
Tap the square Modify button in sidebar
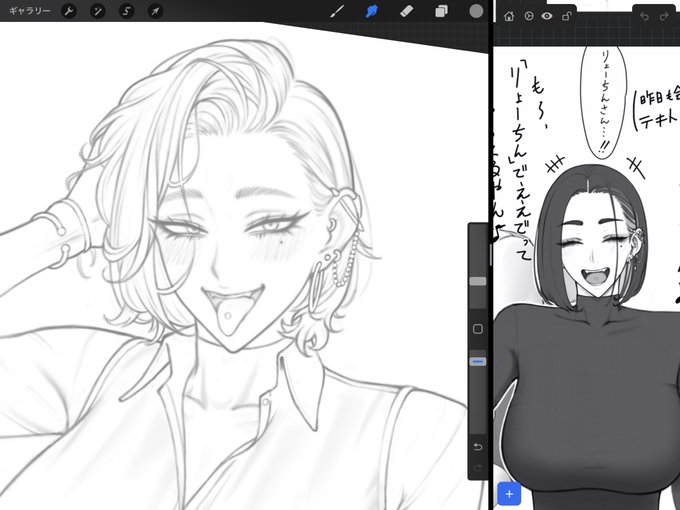478,329
